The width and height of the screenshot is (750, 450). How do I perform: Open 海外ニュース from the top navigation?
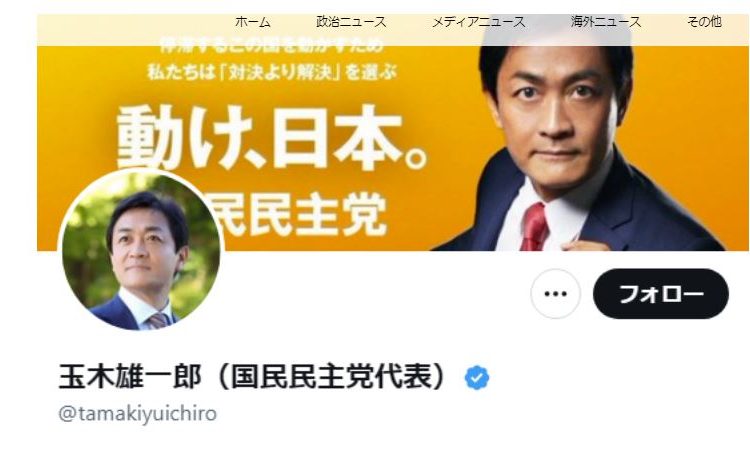click(606, 22)
